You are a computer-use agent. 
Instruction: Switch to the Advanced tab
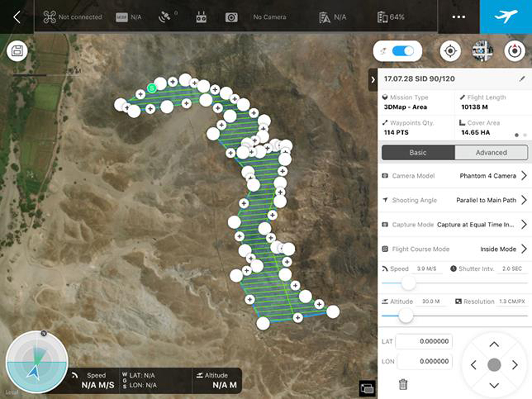[491, 152]
